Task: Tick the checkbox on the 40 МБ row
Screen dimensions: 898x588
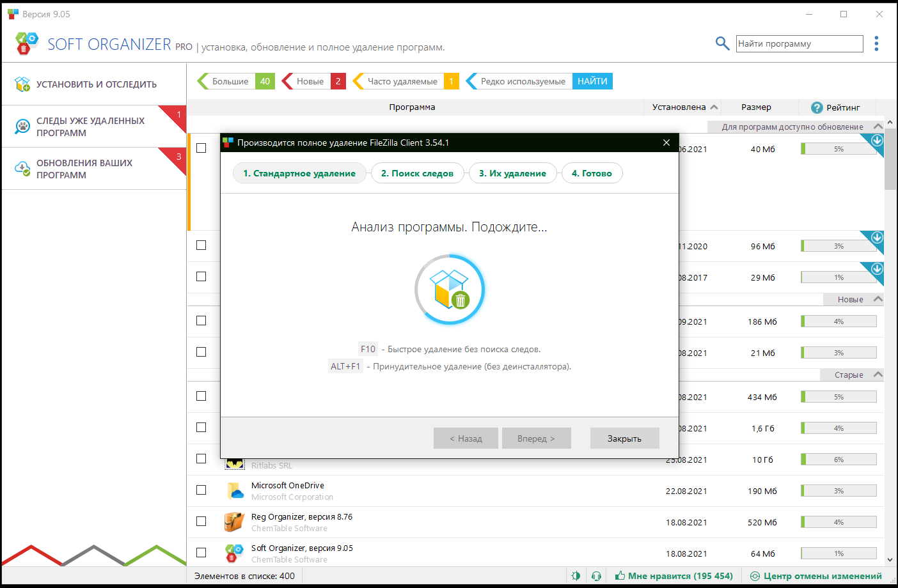Action: (201, 148)
